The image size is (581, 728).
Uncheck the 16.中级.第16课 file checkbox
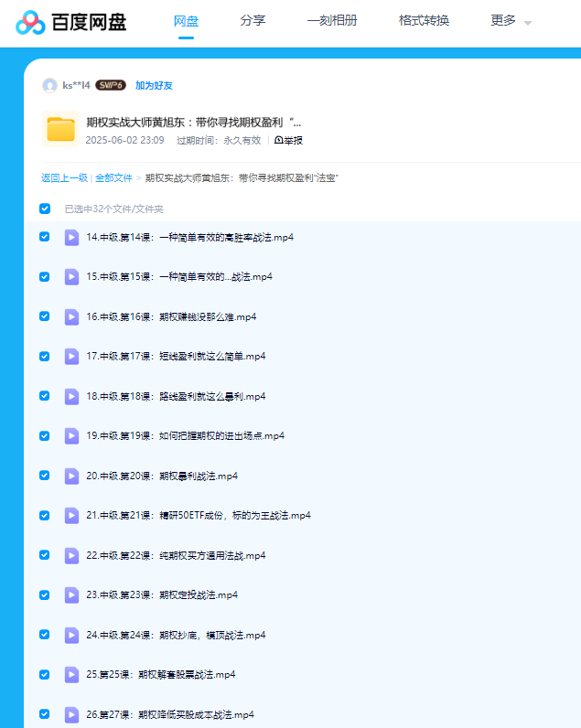click(x=45, y=316)
